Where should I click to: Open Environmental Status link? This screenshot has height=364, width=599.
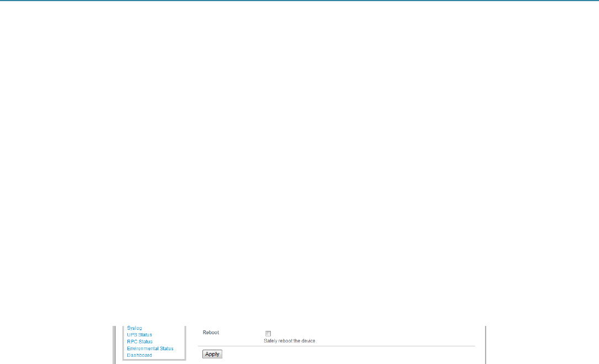150,349
